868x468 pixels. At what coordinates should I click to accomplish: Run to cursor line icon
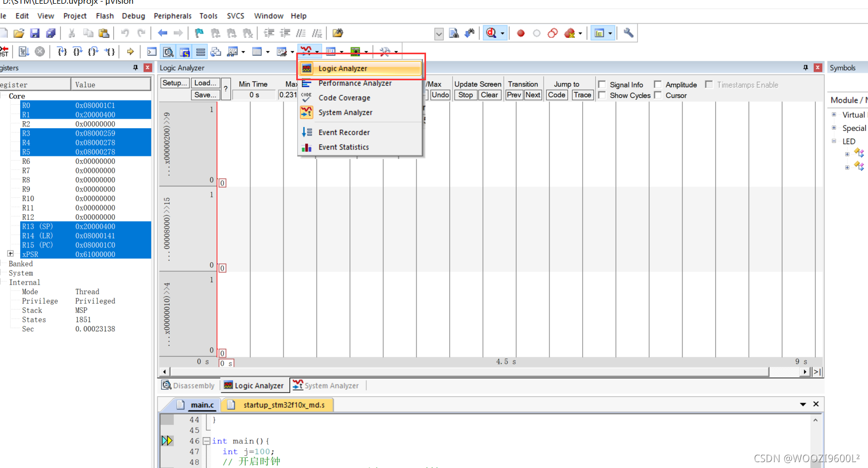pos(110,52)
